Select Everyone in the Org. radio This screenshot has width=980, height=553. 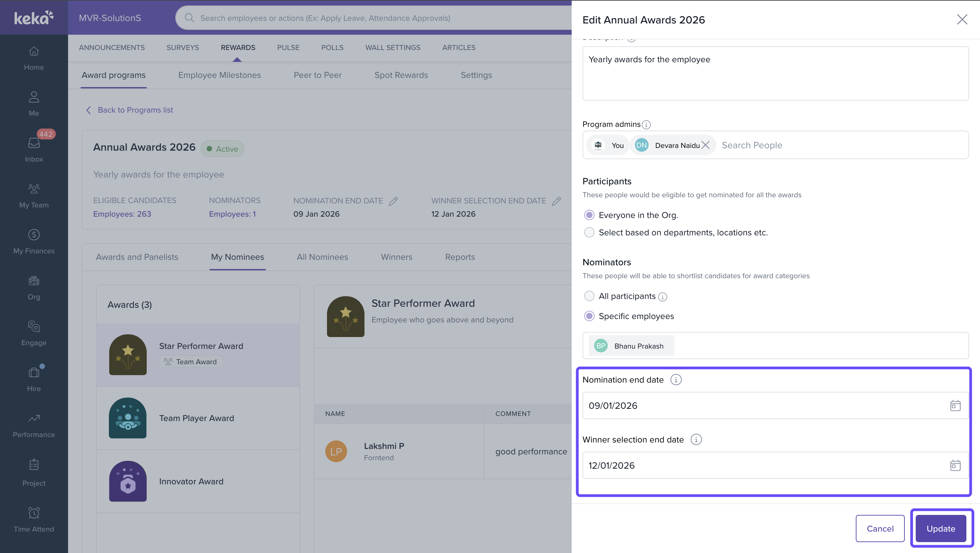click(589, 215)
